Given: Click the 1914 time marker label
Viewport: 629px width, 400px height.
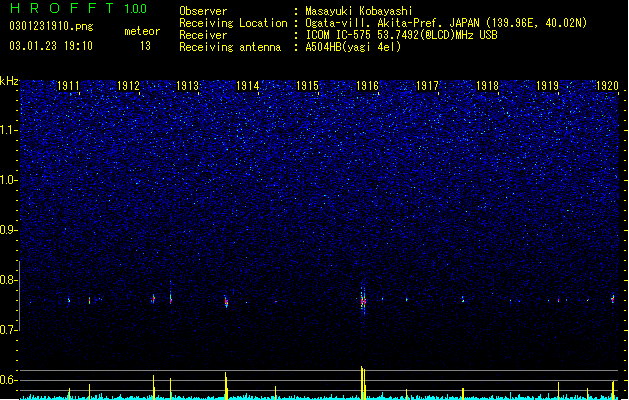Looking at the screenshot, I should coord(248,86).
